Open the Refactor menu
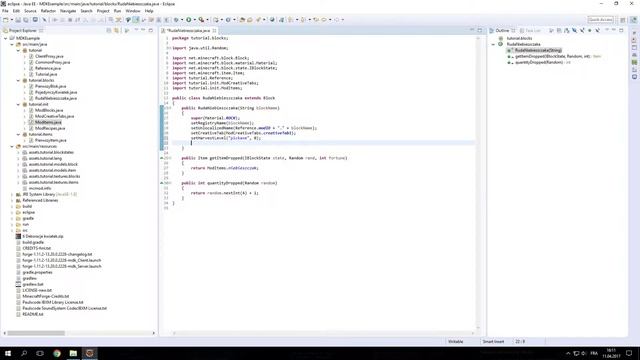 48,11
